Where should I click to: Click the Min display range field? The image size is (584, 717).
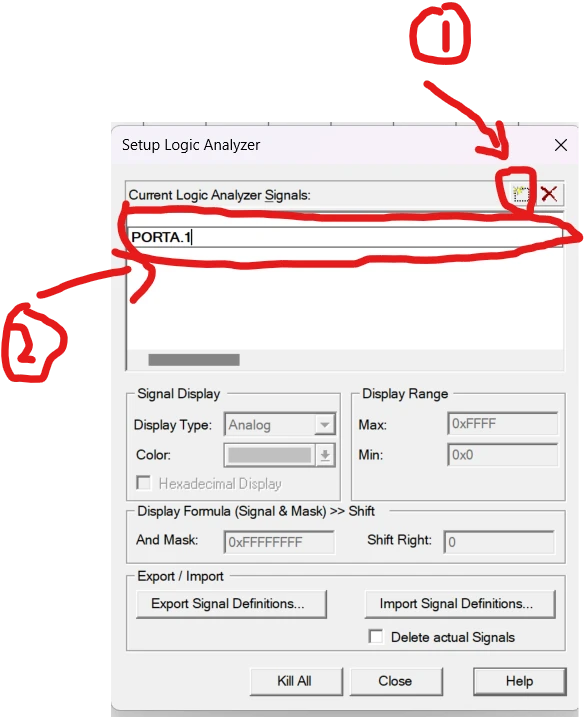point(503,455)
